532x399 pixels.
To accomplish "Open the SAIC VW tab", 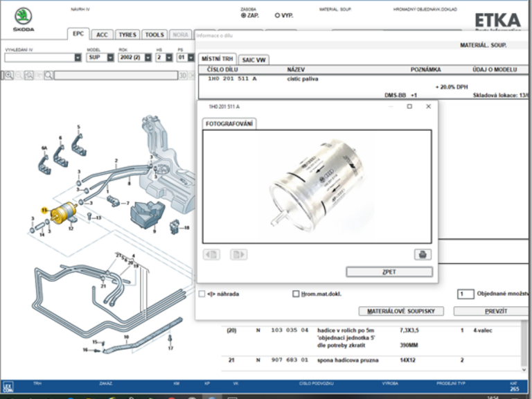I will [x=254, y=60].
